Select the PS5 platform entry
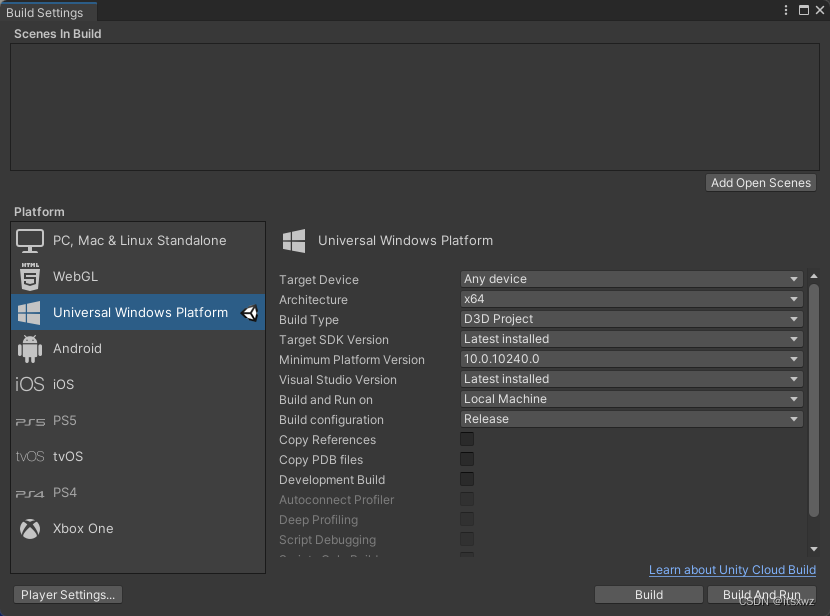 (x=138, y=421)
